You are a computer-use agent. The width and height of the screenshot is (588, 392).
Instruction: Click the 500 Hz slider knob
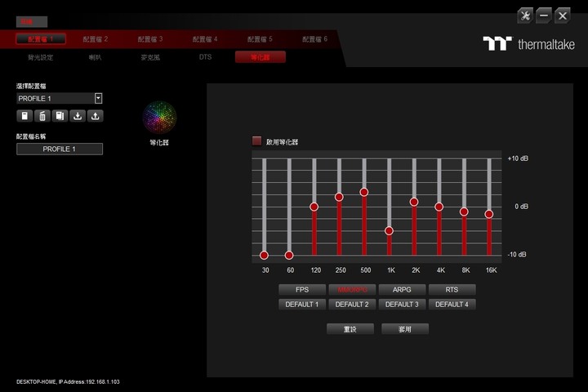364,192
